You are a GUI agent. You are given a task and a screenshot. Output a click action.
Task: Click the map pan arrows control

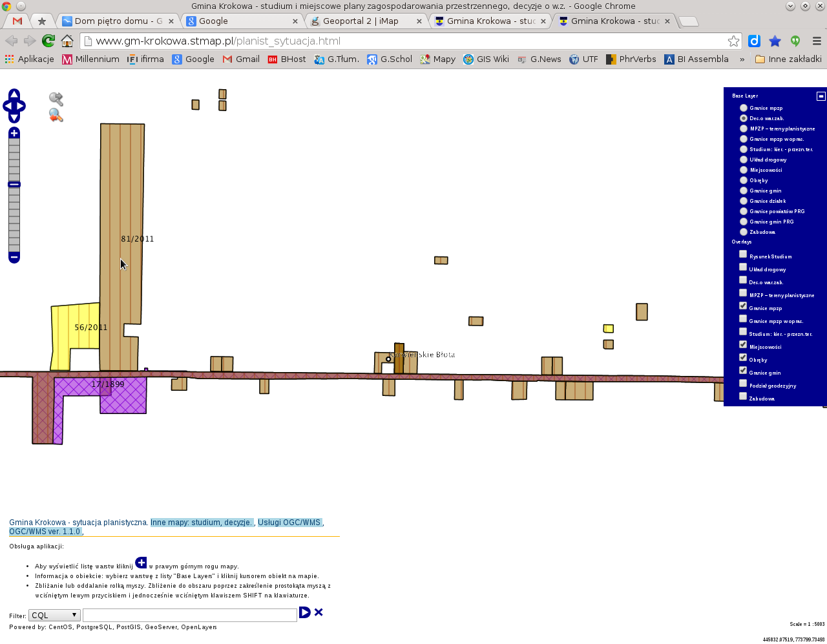tap(14, 106)
